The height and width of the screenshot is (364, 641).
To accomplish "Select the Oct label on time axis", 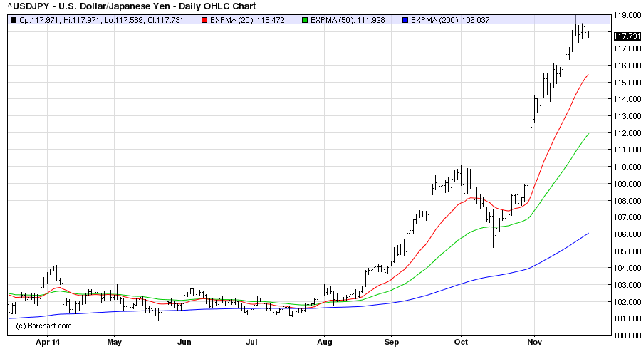I will [x=461, y=342].
